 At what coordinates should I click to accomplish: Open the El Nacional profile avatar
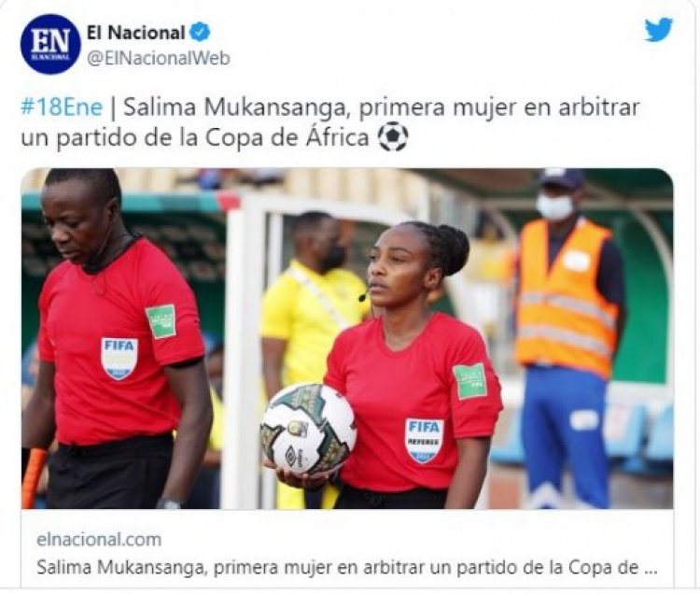[x=50, y=44]
